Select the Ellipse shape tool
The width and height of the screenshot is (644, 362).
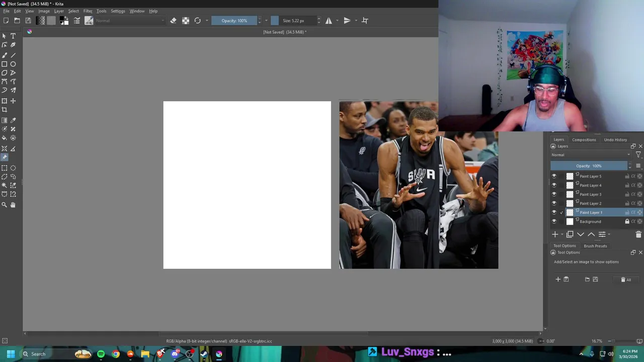click(13, 64)
